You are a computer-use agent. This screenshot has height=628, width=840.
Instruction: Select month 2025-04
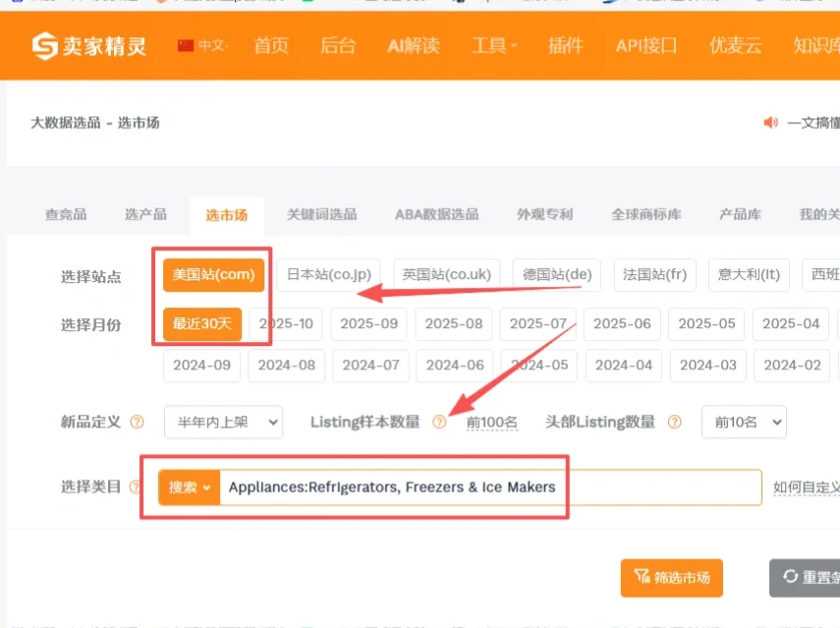pyautogui.click(x=791, y=323)
